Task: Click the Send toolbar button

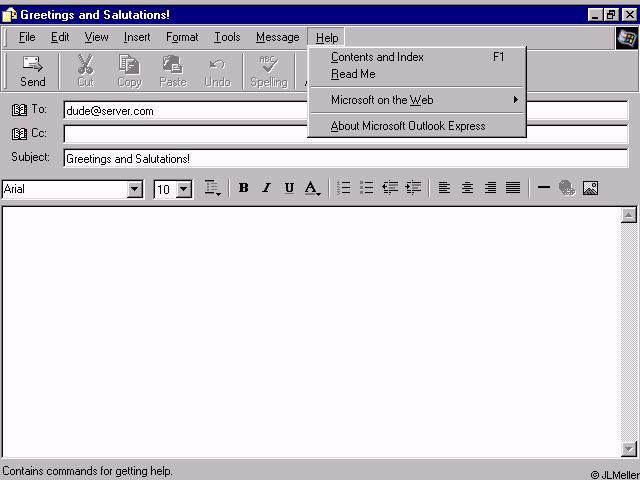Action: 33,71
